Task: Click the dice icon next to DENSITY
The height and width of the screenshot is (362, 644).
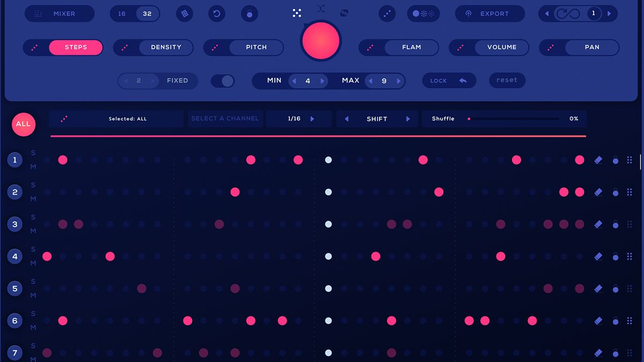Action: (x=125, y=47)
